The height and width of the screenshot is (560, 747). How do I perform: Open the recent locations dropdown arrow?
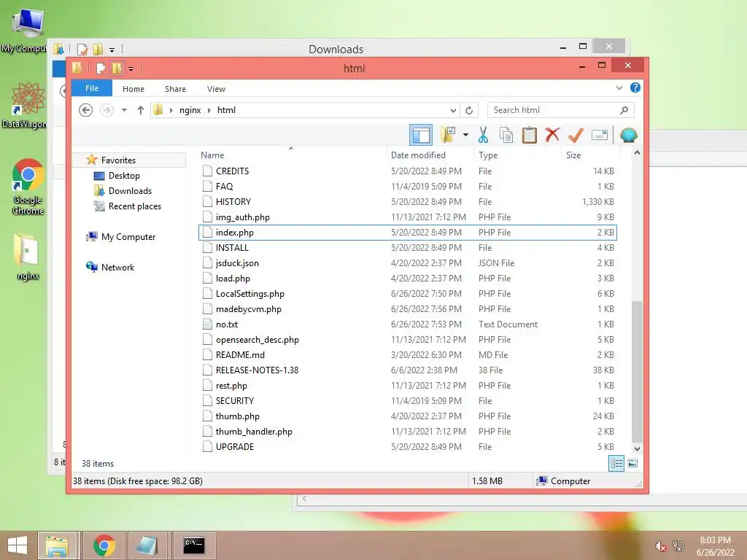pos(124,110)
